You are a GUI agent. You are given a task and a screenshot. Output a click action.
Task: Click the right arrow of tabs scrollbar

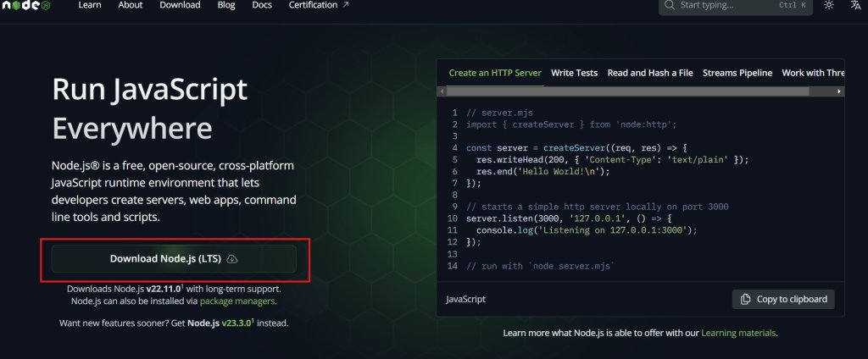tap(840, 91)
